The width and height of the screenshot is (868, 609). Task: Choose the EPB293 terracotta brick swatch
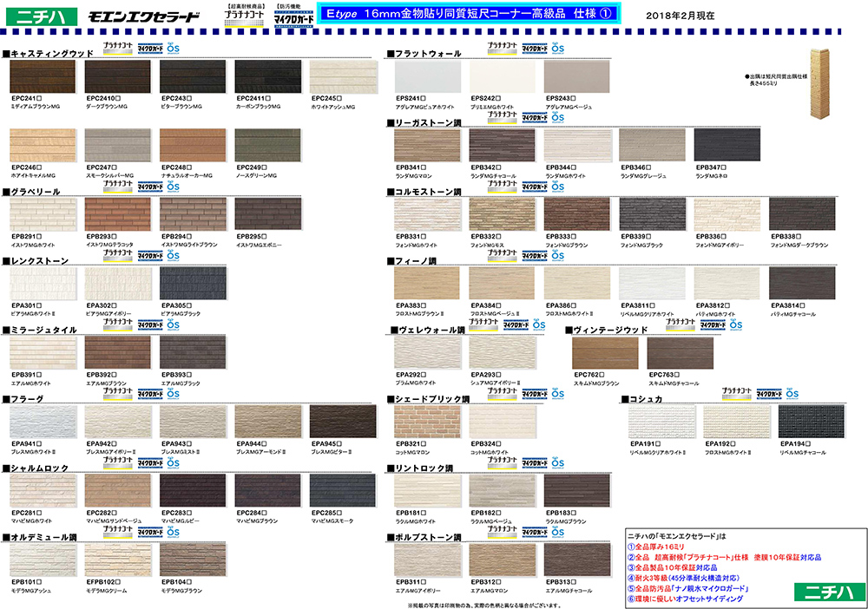118,214
